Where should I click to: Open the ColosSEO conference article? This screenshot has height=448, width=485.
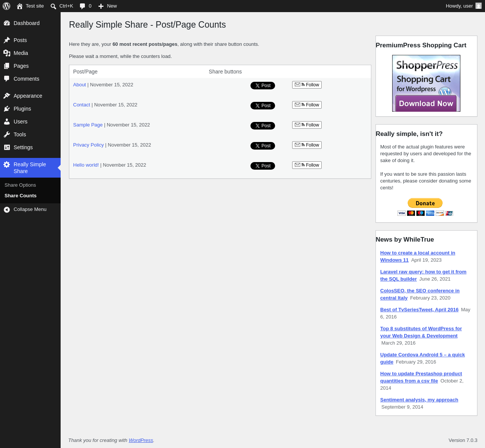[420, 294]
